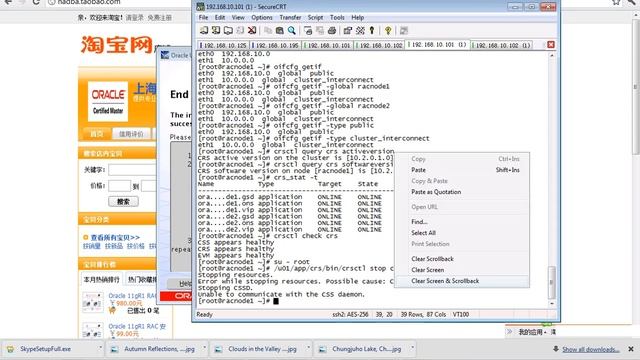Close the active session tab with red X
This screenshot has height=360, width=640.
coord(551,44)
